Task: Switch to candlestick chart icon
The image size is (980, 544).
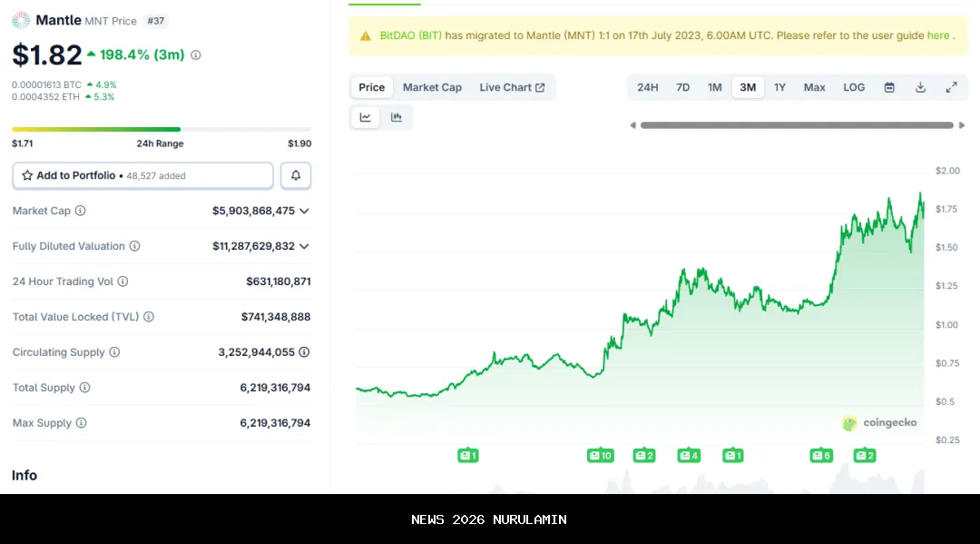Action: click(397, 117)
